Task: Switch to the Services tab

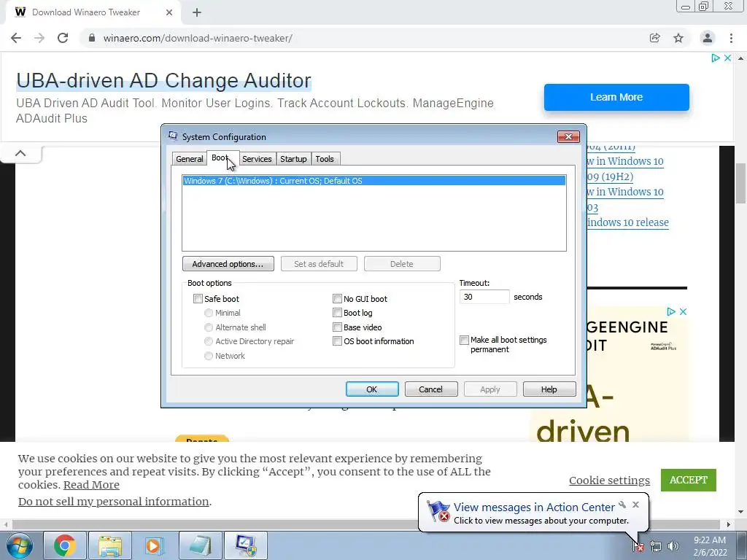Action: pos(257,159)
